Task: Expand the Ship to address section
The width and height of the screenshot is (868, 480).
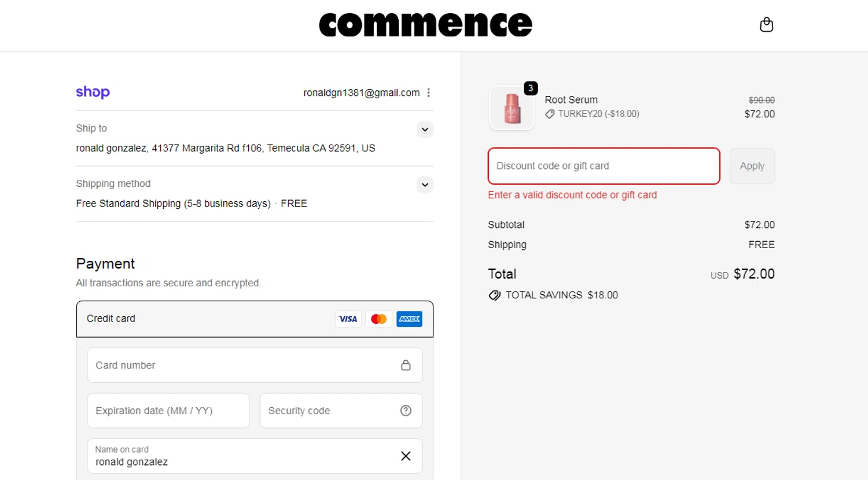Action: coord(425,130)
